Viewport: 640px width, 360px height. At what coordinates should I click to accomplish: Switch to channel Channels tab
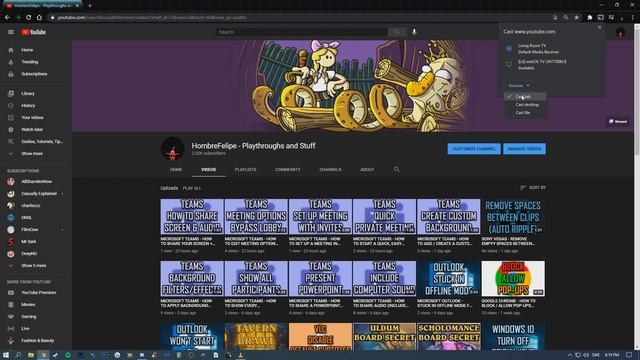(x=330, y=169)
